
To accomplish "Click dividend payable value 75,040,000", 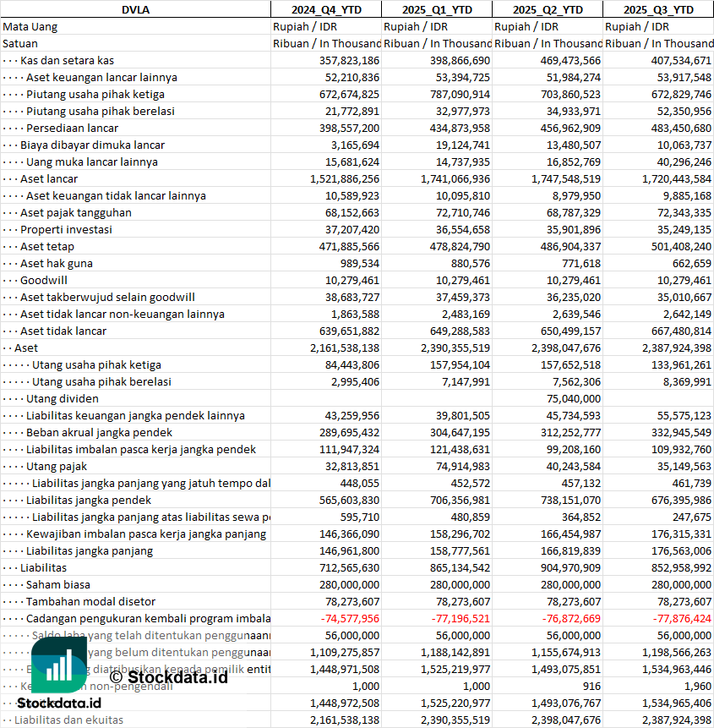I will (x=573, y=399).
